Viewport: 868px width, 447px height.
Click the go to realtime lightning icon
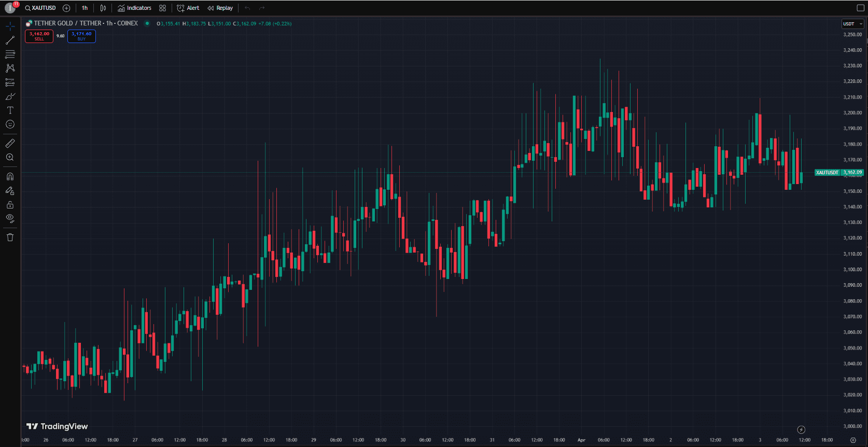801,429
